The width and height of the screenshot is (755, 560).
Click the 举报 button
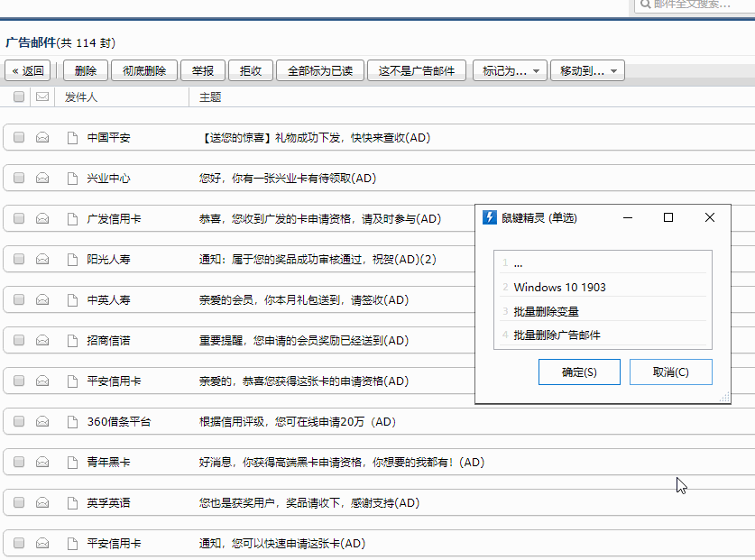pyautogui.click(x=203, y=70)
